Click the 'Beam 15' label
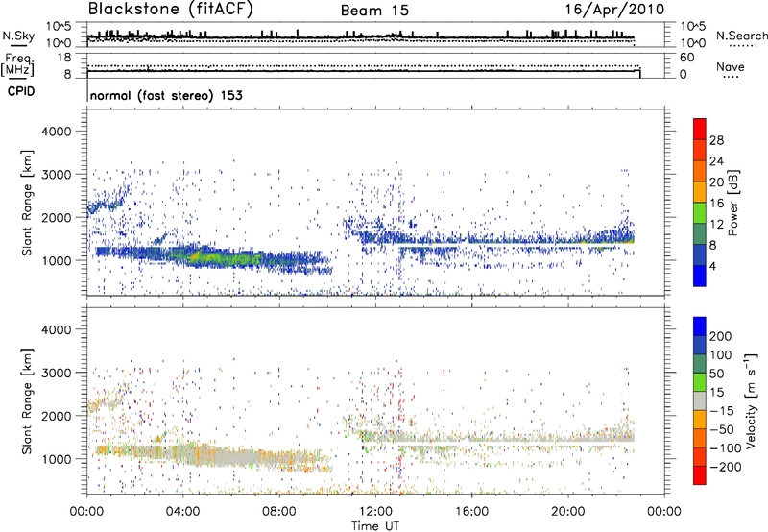768x532 pixels. click(x=374, y=11)
